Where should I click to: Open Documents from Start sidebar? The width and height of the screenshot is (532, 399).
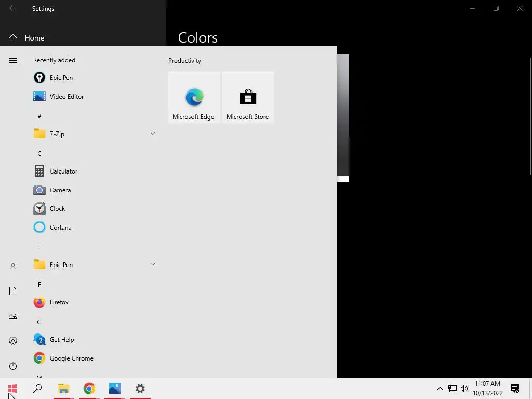pyautogui.click(x=13, y=291)
